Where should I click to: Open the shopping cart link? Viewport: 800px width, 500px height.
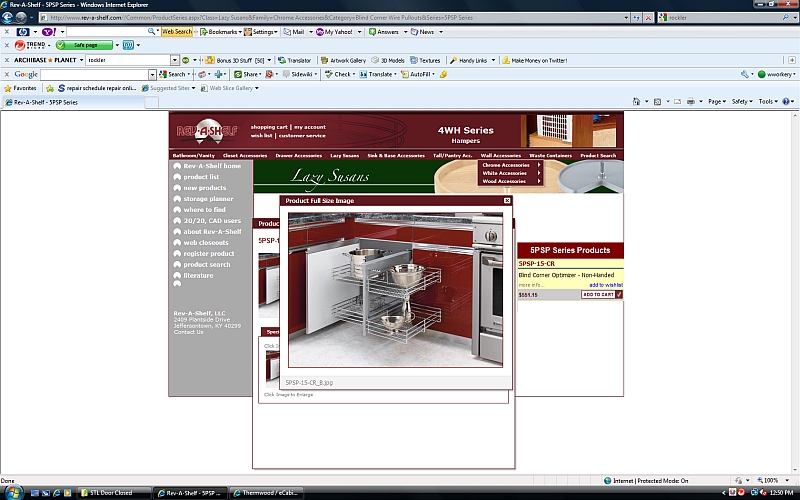pos(269,127)
